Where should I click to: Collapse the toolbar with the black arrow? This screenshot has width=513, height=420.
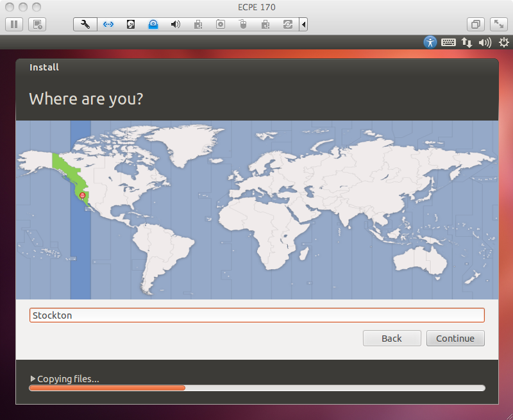pos(303,24)
